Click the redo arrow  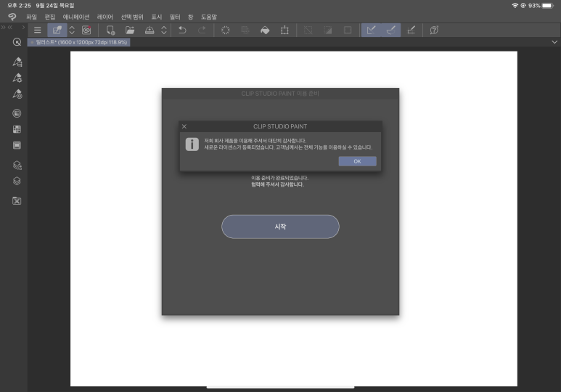(202, 30)
